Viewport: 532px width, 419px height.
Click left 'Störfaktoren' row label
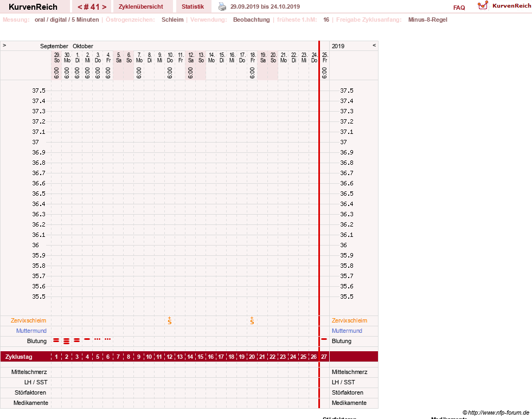[30, 392]
